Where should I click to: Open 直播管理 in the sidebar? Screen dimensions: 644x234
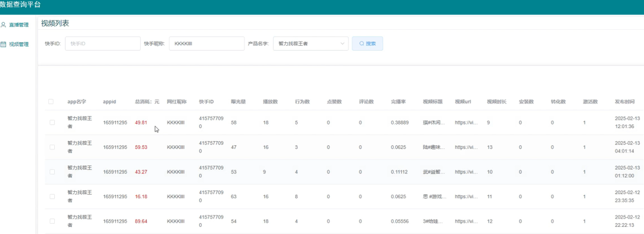click(18, 24)
